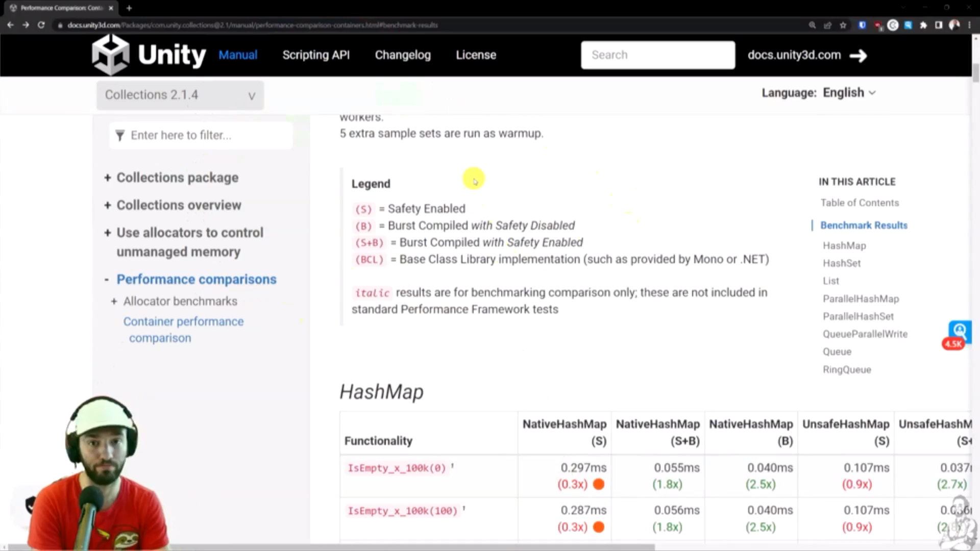
Task: Open the Collections 2.1.4 version dropdown
Action: pyautogui.click(x=180, y=95)
